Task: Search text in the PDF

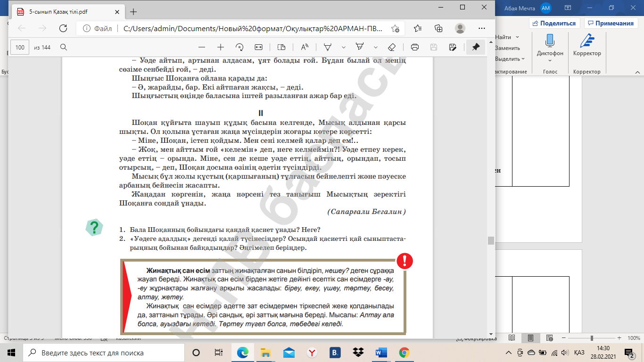Action: [64, 47]
